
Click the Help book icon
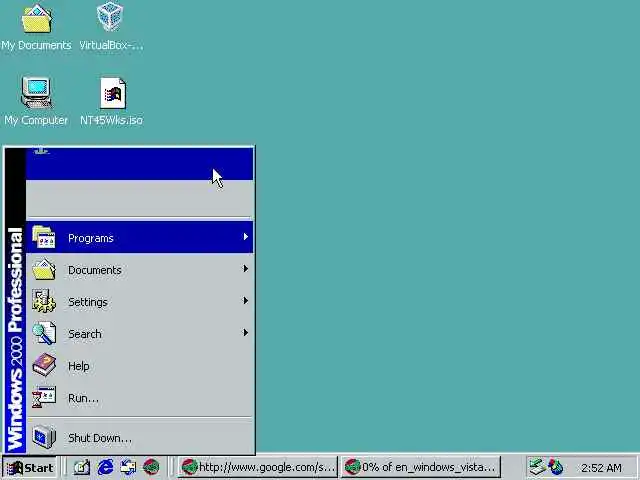(x=44, y=365)
